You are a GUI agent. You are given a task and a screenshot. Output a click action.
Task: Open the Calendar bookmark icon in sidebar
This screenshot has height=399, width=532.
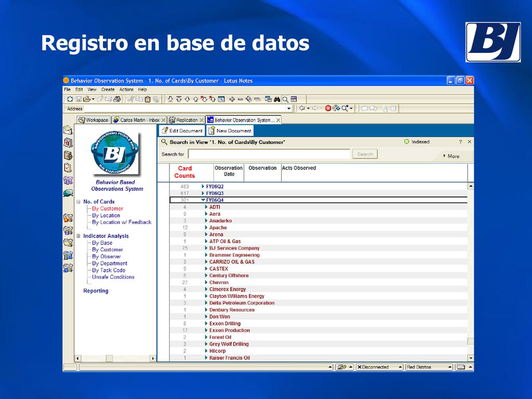(68, 142)
